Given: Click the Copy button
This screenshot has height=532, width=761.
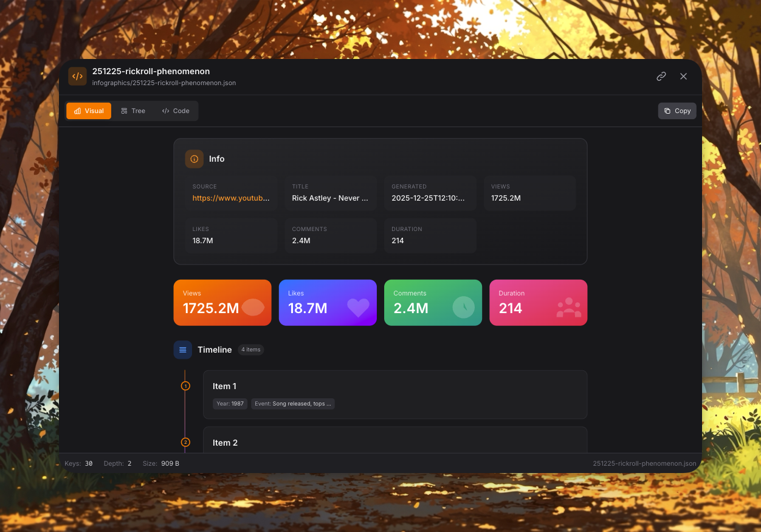Looking at the screenshot, I should [677, 111].
